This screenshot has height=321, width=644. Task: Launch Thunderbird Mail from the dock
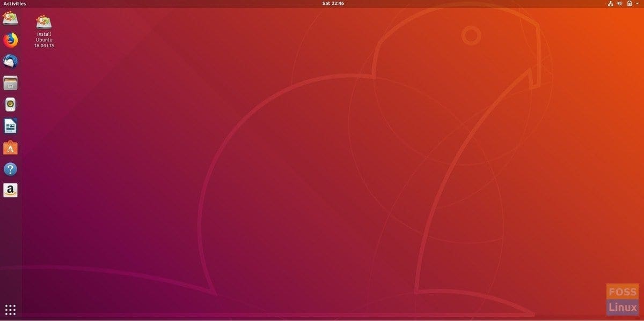pos(10,62)
